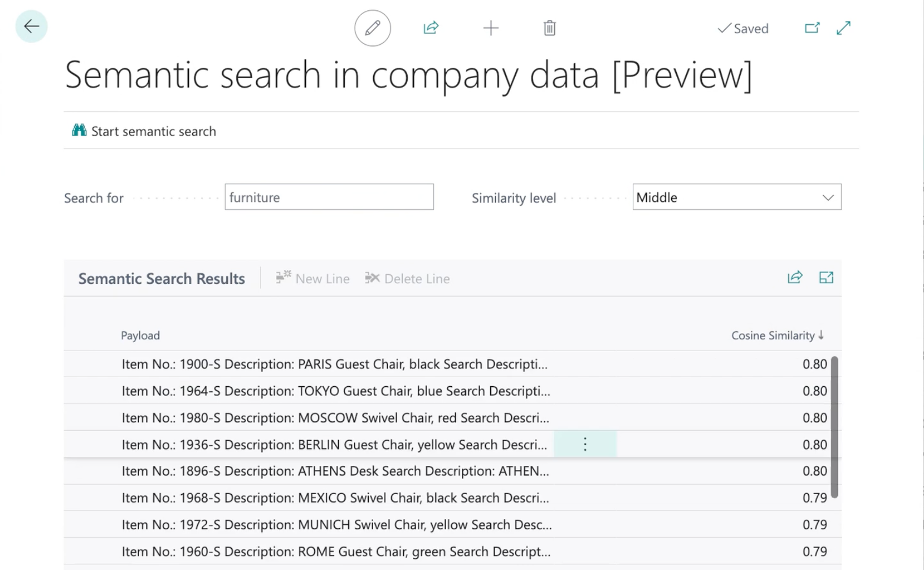Expand page to full screen icon
Image resolution: width=924 pixels, height=570 pixels.
(843, 28)
